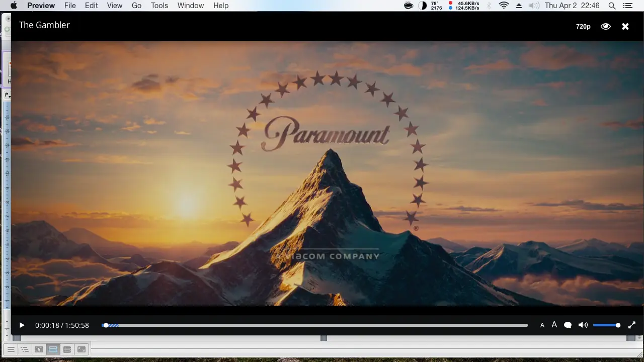Image resolution: width=644 pixels, height=362 pixels.
Task: Open the Wi-Fi status menu
Action: point(504,6)
